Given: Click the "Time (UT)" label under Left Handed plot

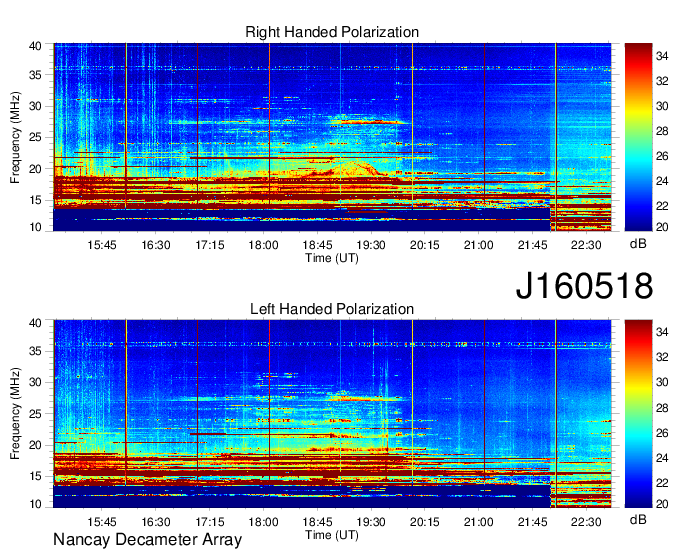Looking at the screenshot, I should pyautogui.click(x=332, y=535).
